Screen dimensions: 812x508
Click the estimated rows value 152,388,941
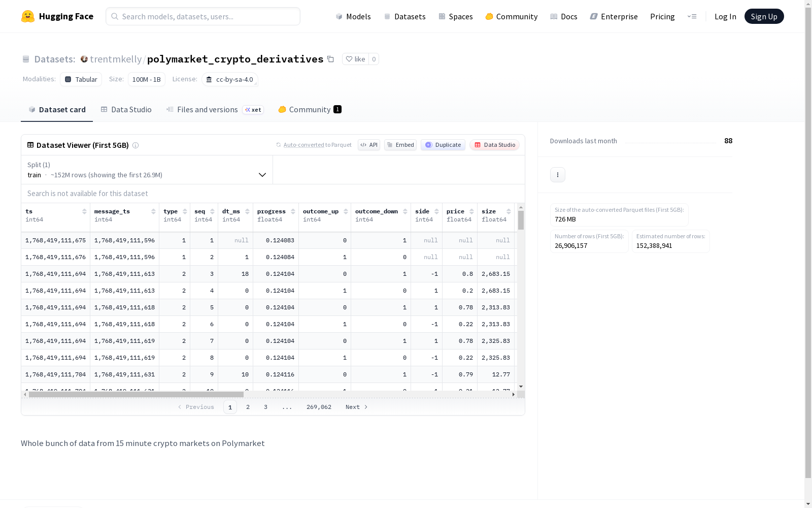(x=654, y=246)
